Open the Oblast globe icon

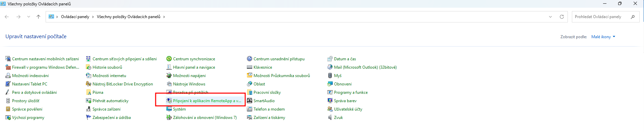click(250, 84)
